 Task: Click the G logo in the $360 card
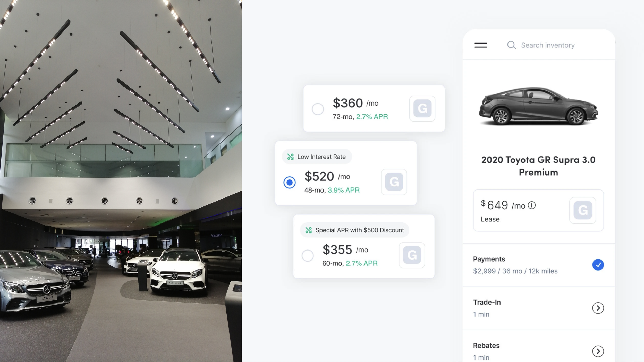tap(422, 108)
